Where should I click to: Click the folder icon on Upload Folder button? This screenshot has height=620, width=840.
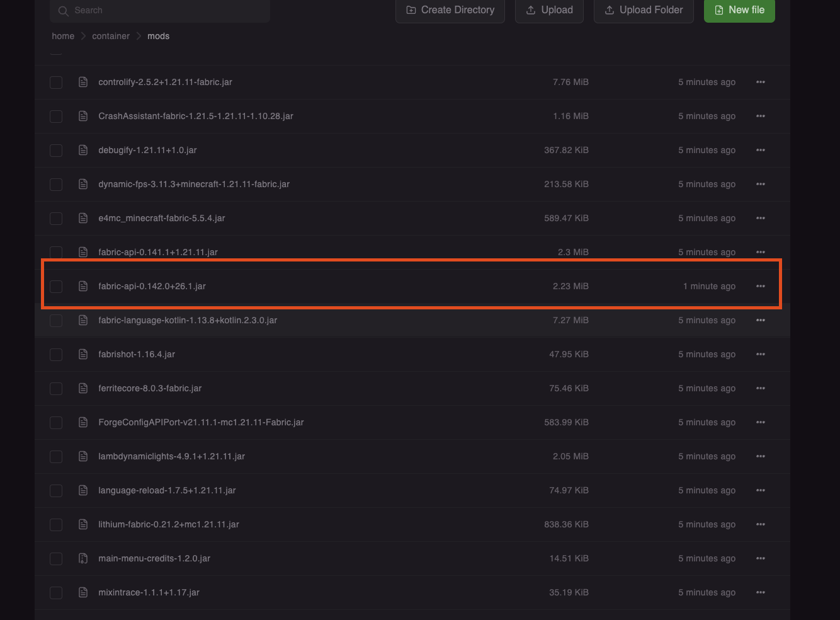tap(609, 9)
